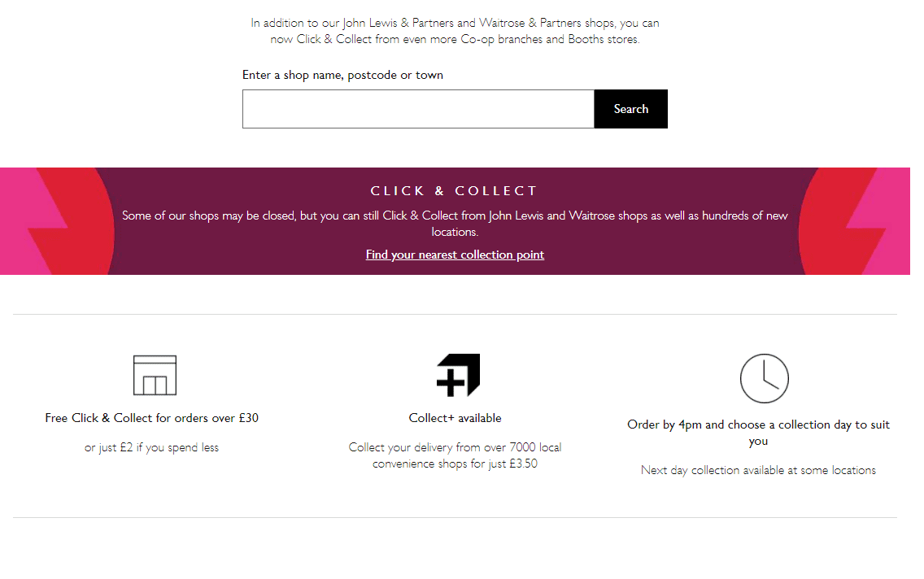Click the Free Click & Collect orders over £30 text

click(151, 417)
